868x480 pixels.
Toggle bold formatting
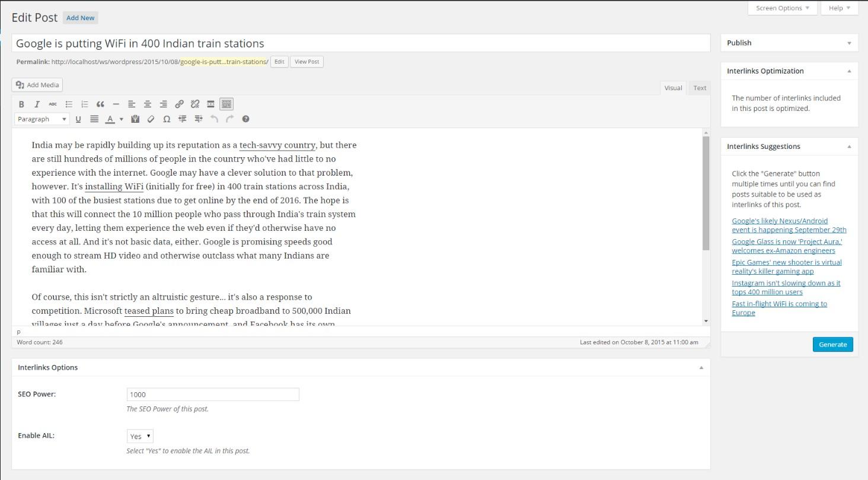point(21,104)
